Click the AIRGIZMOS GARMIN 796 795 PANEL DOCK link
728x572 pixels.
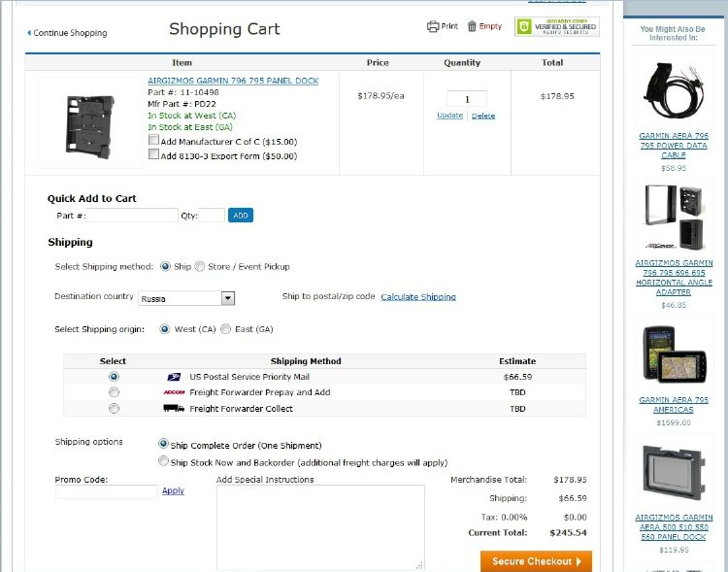[x=233, y=81]
